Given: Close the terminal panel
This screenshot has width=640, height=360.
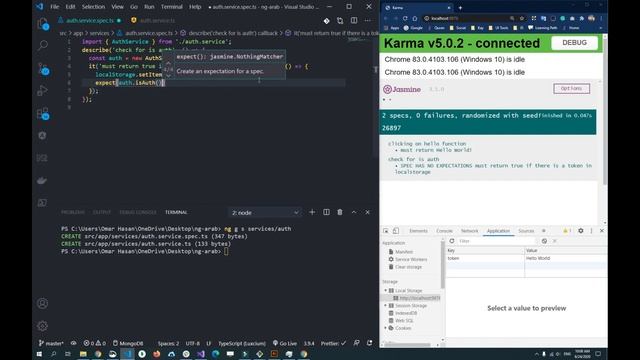Looking at the screenshot, I should pyautogui.click(x=367, y=212).
